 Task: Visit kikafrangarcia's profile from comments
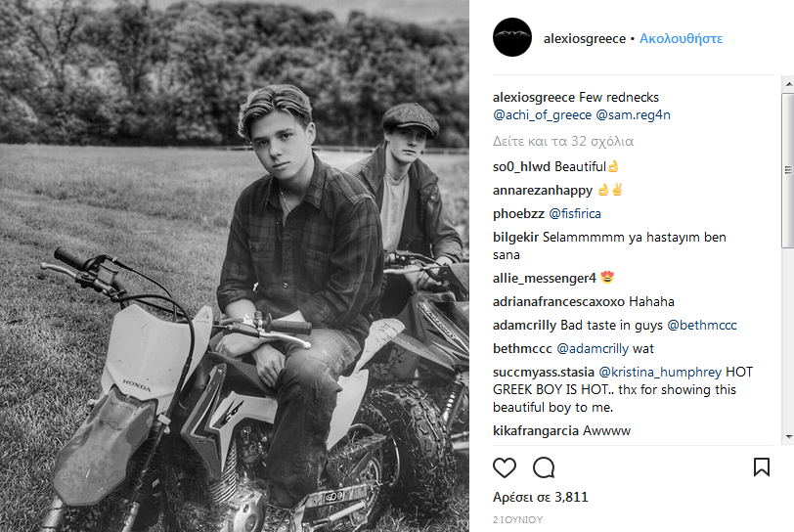[535, 430]
